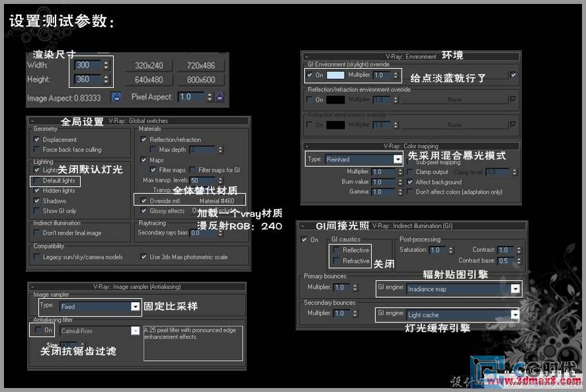Toggle the Displacement checkbox
Viewport: 586px width, 392px height.
(36, 139)
